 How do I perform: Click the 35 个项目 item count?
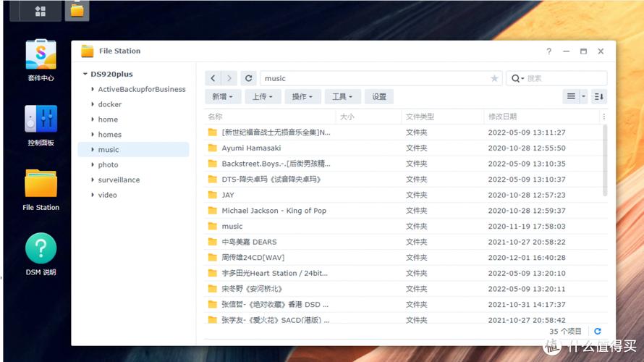tap(565, 331)
